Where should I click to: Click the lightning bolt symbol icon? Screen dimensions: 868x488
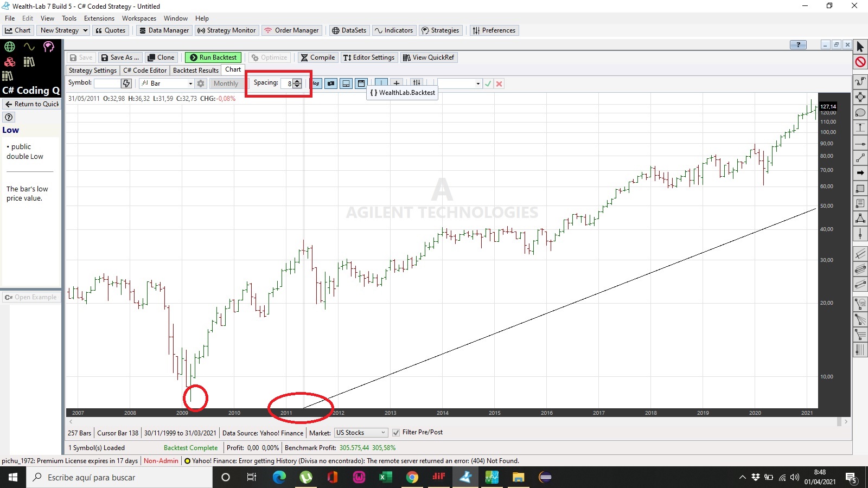[126, 84]
